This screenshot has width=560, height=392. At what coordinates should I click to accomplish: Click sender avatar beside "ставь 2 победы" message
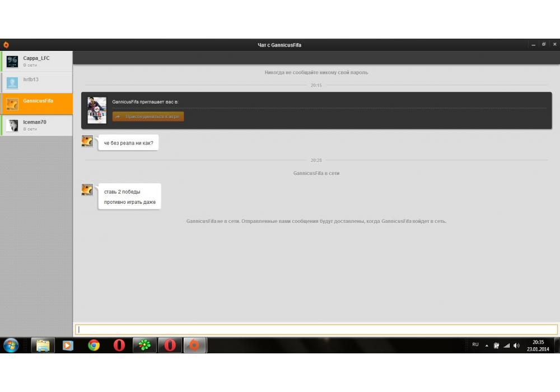pyautogui.click(x=87, y=190)
